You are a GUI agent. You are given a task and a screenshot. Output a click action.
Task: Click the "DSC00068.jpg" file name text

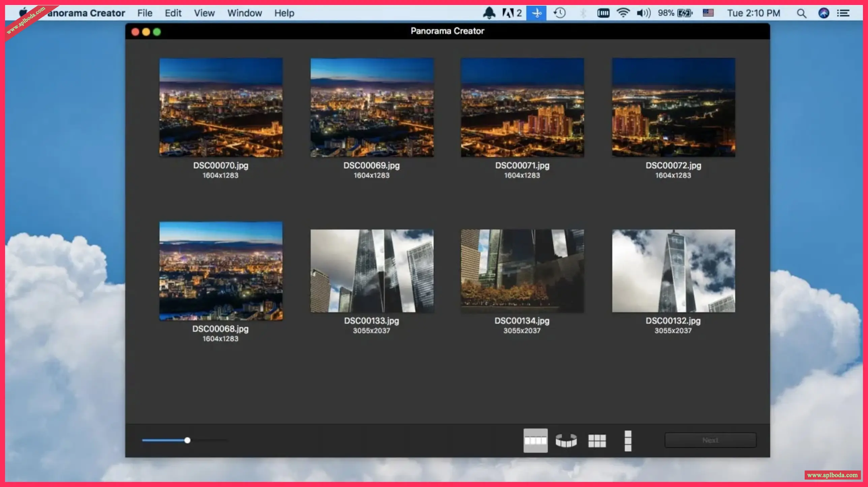pos(221,329)
